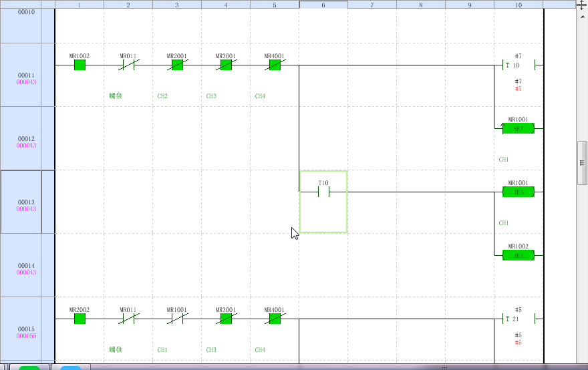Click the split pane handle above scrollbar

(582, 4)
